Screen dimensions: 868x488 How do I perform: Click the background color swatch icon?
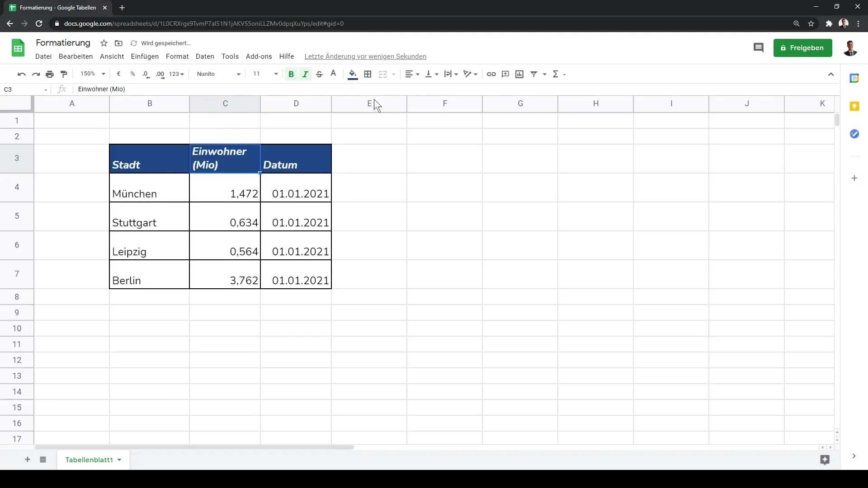pyautogui.click(x=352, y=74)
